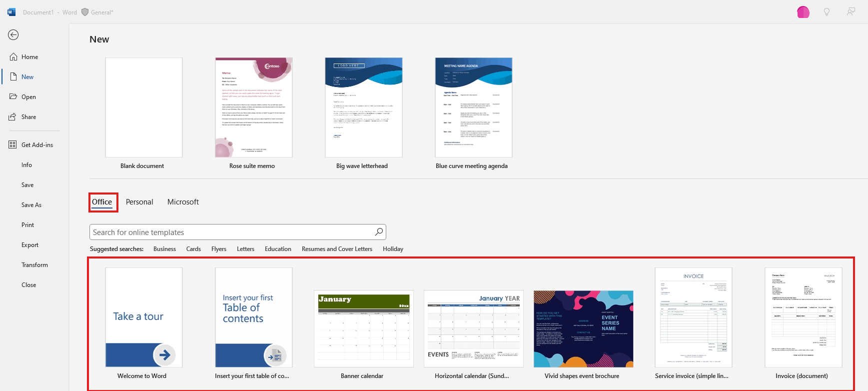Select the Rose suite memo template
868x391 pixels.
coord(254,107)
